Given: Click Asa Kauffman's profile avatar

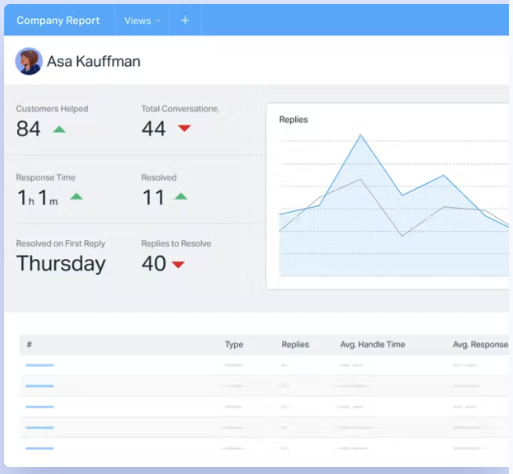Looking at the screenshot, I should [x=29, y=61].
